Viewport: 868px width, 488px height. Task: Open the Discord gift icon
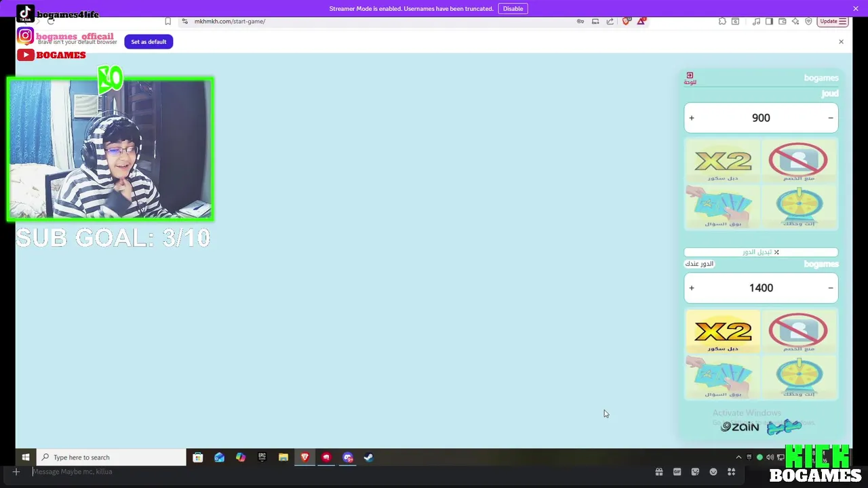658,472
